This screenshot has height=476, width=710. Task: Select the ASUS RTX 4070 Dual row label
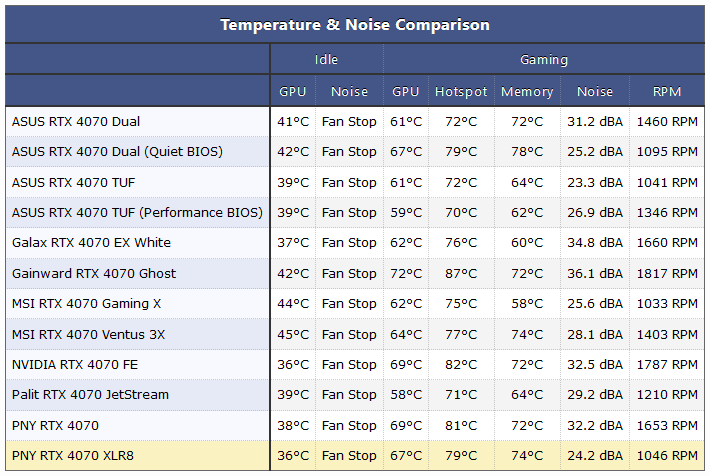pos(76,122)
